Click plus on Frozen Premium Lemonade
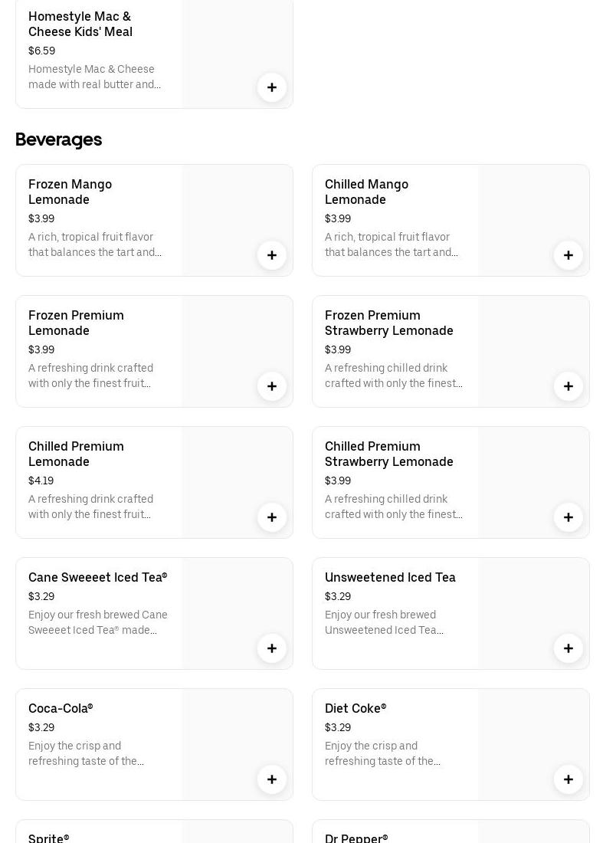The height and width of the screenshot is (843, 616). pyautogui.click(x=272, y=386)
